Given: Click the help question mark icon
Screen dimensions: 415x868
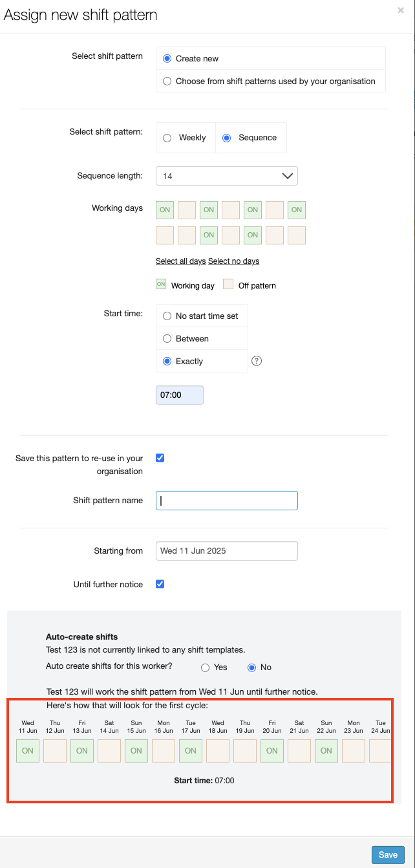Looking at the screenshot, I should point(256,362).
